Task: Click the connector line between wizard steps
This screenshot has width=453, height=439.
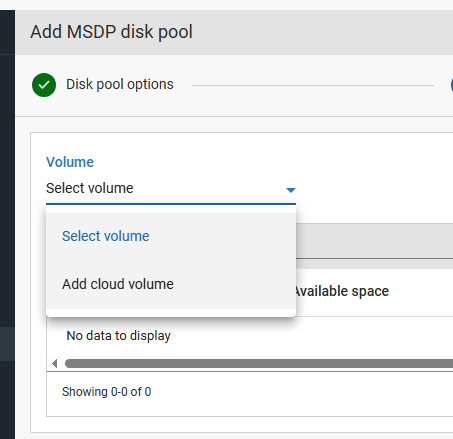Action: (x=313, y=85)
